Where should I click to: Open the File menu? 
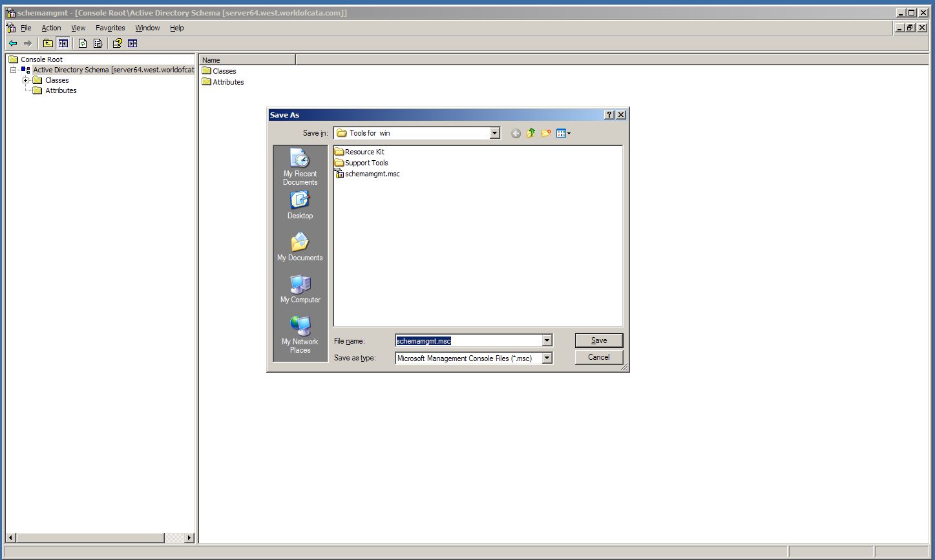point(26,28)
